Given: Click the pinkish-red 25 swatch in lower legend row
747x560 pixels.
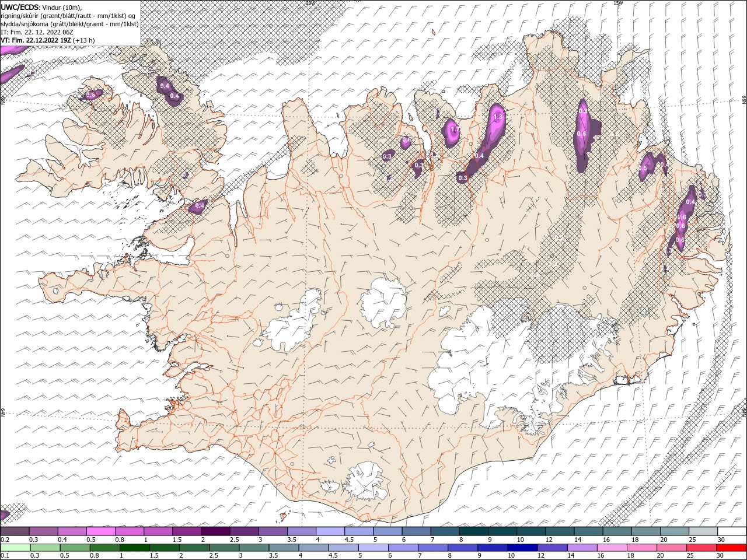Looking at the screenshot, I should point(701,548).
